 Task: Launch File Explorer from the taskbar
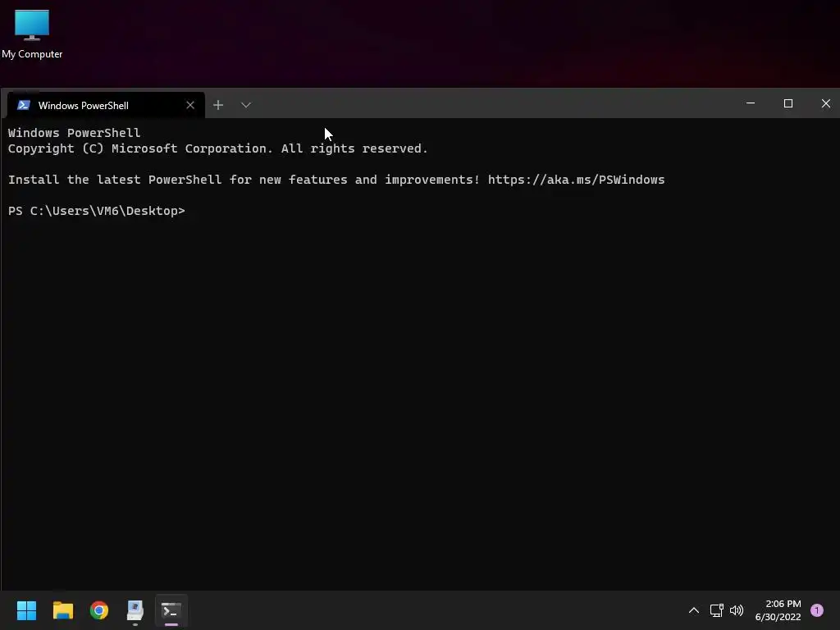pos(62,610)
